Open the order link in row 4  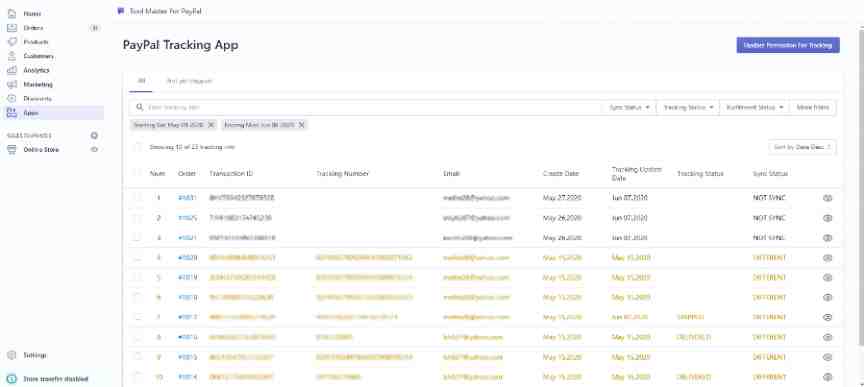point(187,257)
